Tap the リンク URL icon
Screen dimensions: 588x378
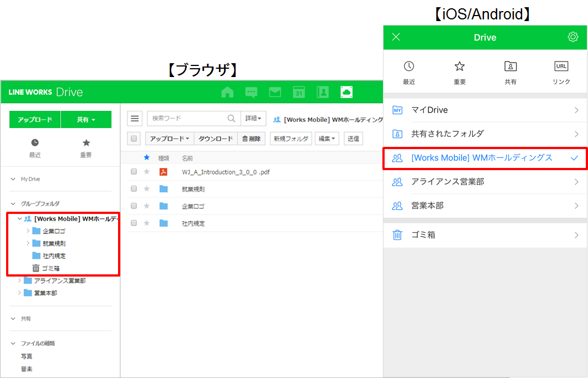tap(561, 67)
